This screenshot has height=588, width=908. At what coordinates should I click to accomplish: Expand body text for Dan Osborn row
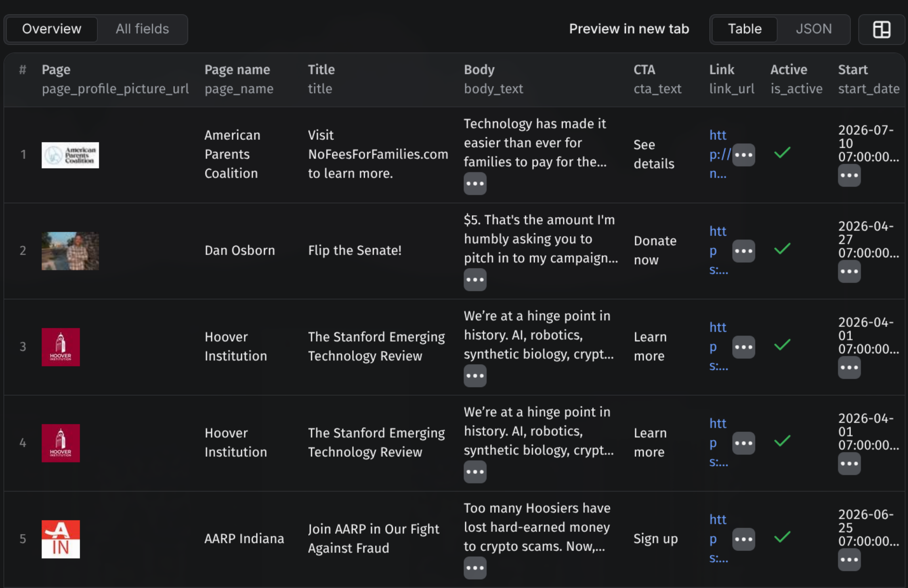pyautogui.click(x=475, y=279)
